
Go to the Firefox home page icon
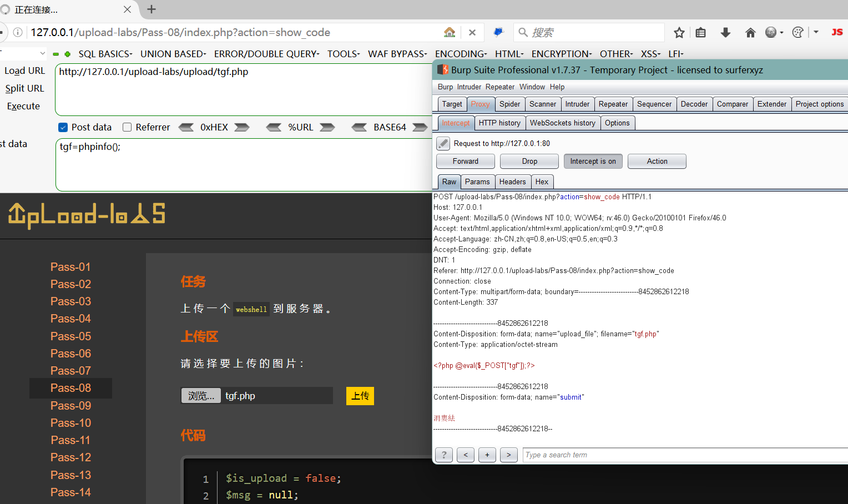750,33
